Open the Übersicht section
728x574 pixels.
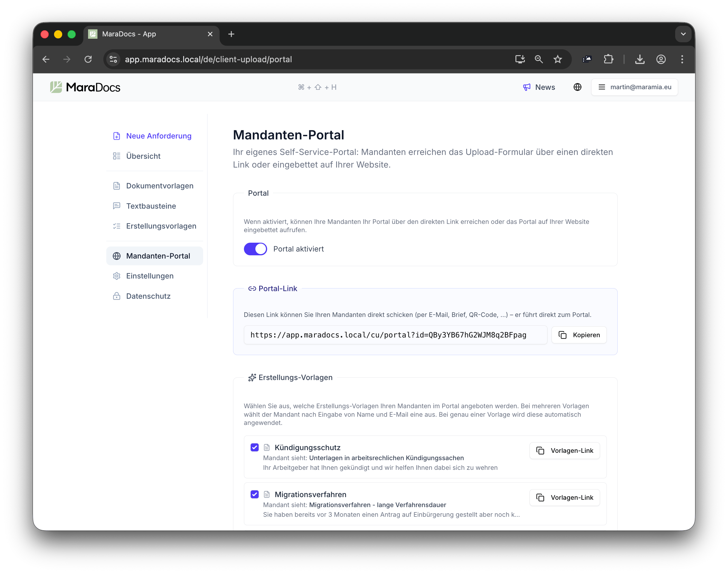point(155,156)
